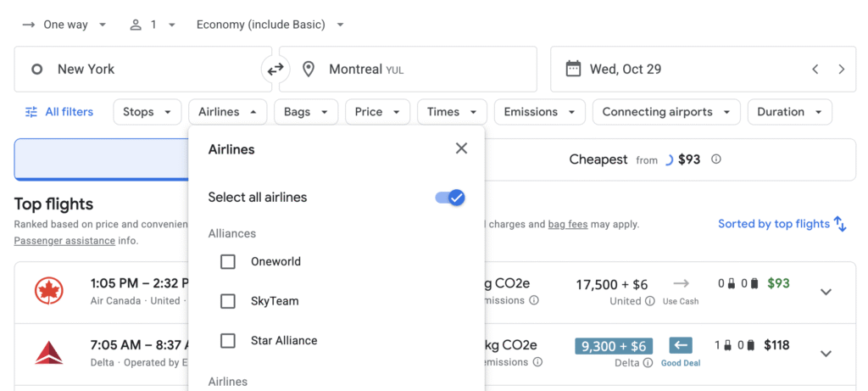The width and height of the screenshot is (868, 391).
Task: Click the Montreal YUL destination field
Action: 408,70
